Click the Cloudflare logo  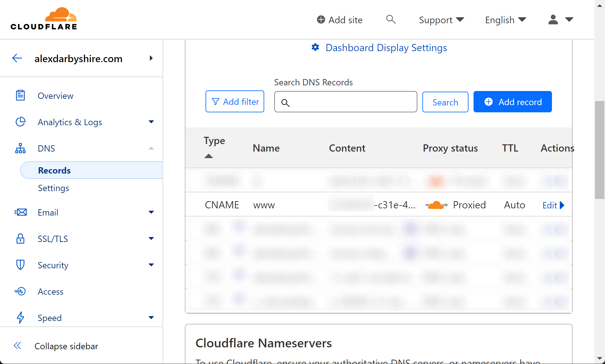click(x=44, y=19)
